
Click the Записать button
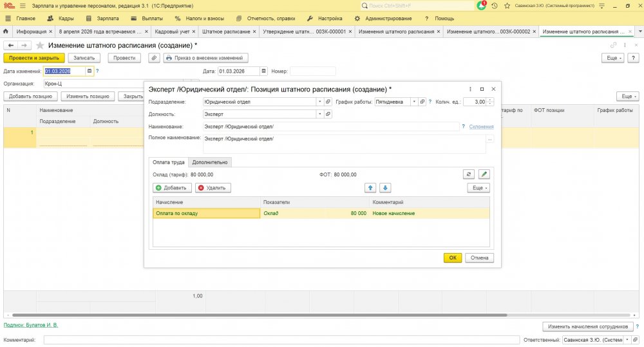(84, 58)
